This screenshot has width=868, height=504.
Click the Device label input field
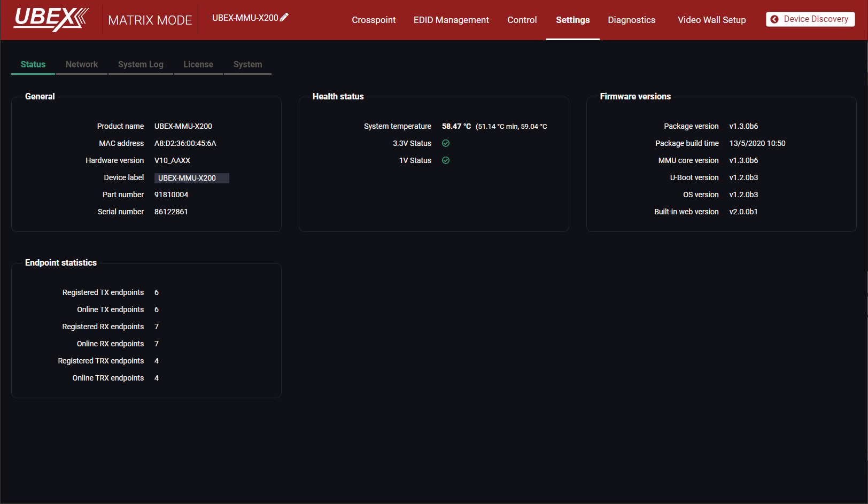tap(192, 178)
